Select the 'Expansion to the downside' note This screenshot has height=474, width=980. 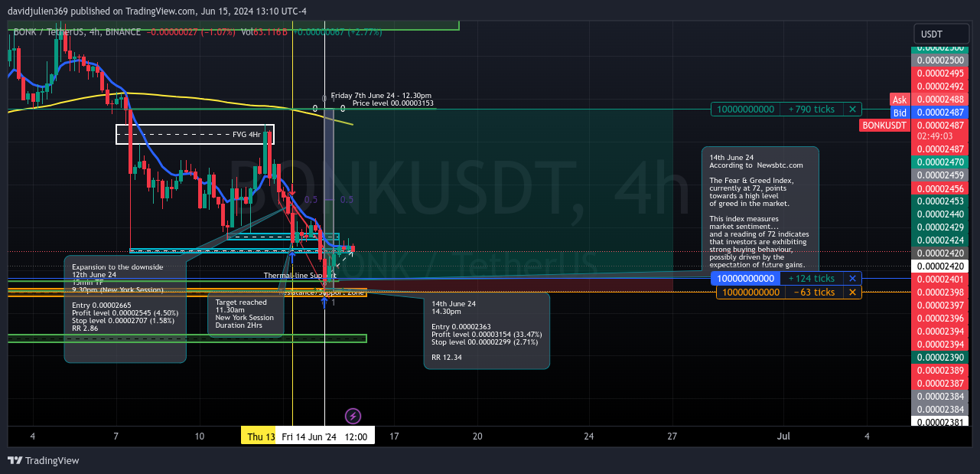(125, 309)
